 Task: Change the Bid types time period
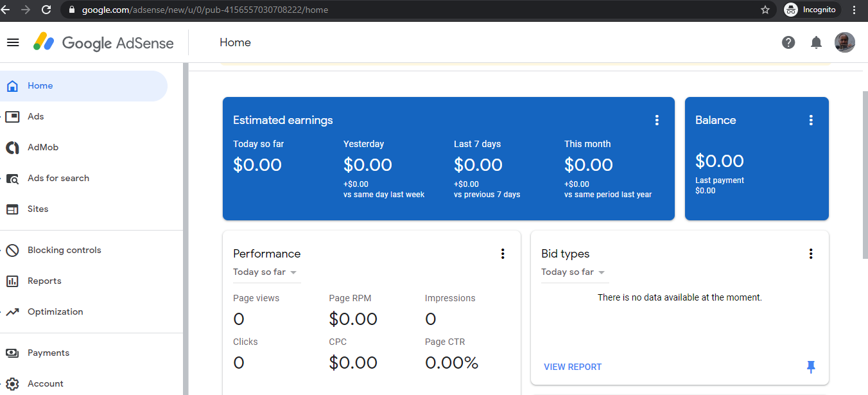(573, 272)
